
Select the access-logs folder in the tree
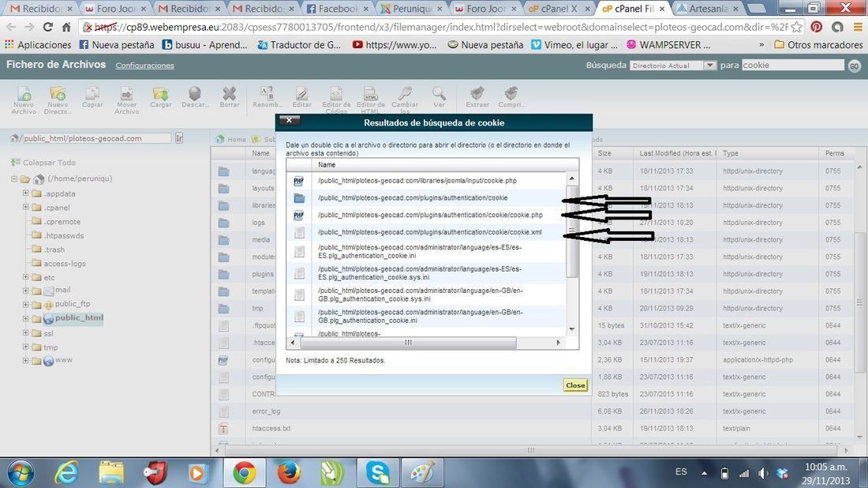pyautogui.click(x=64, y=264)
